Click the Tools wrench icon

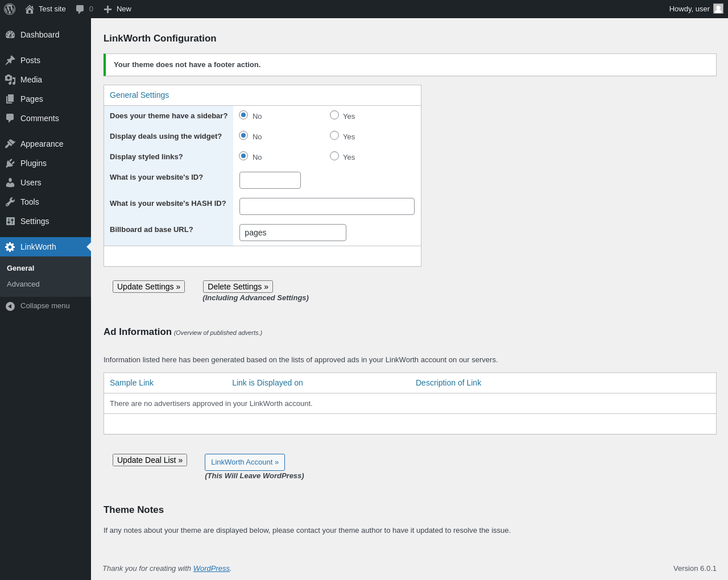[10, 202]
